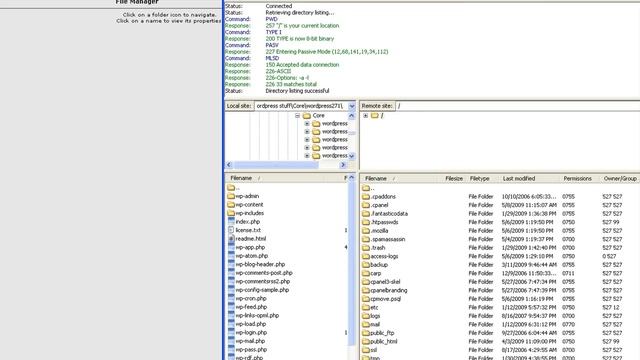Select the cpmove.psql remote folder row
The width and height of the screenshot is (640, 360).
[x=500, y=299]
